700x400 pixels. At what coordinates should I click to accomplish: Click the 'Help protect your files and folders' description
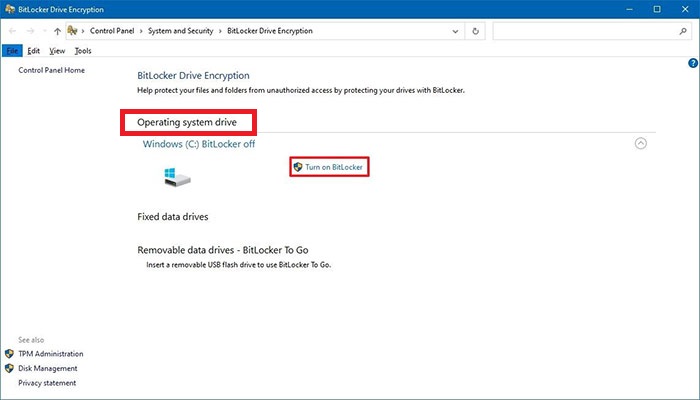click(301, 90)
